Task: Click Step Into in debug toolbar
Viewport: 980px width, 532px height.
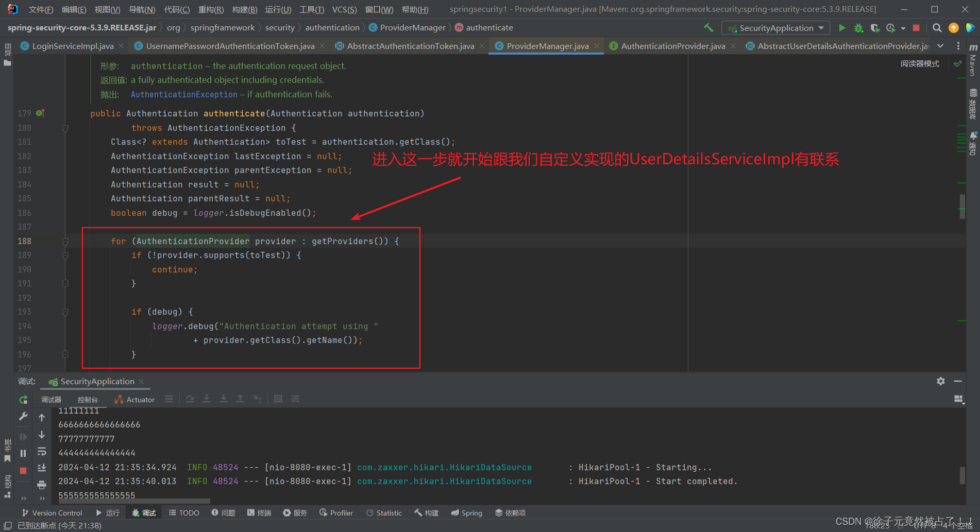Action: point(207,399)
